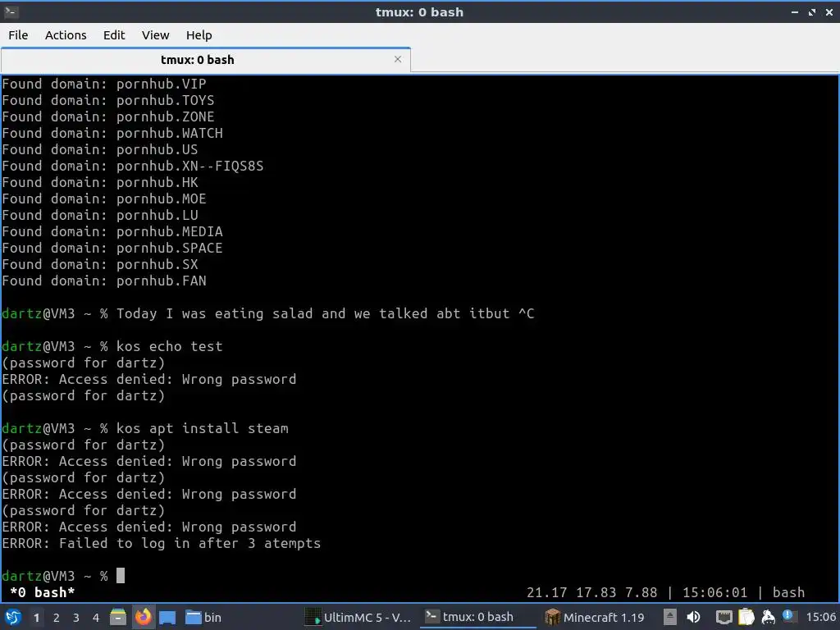Click the 'Found domain: pornhub.XN--FIQS8S' line

(x=133, y=166)
